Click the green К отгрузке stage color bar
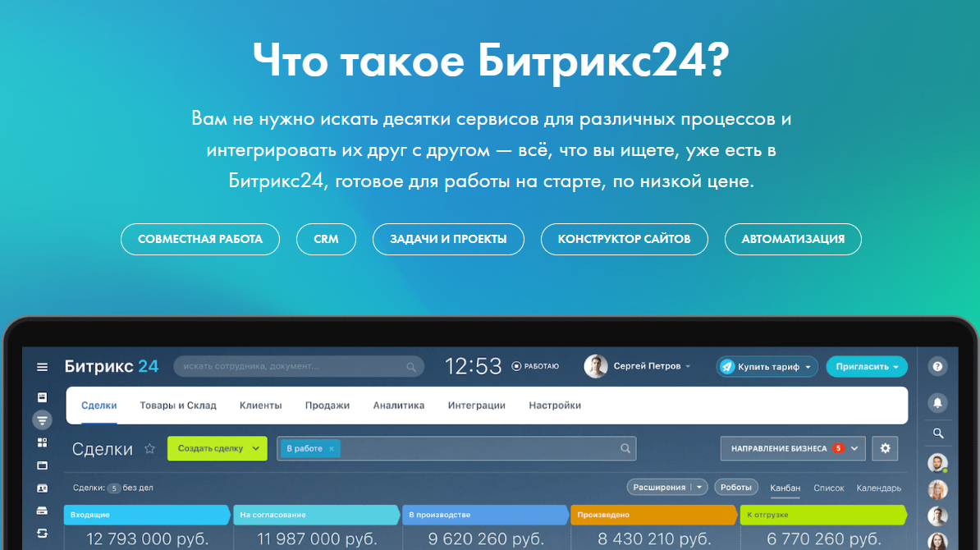Screen dimensions: 980x550 823,515
